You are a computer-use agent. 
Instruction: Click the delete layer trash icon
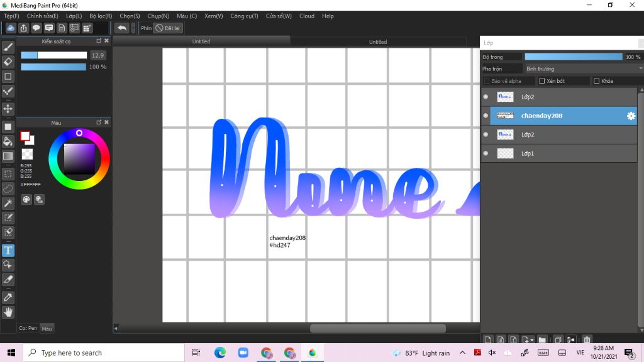click(587, 339)
